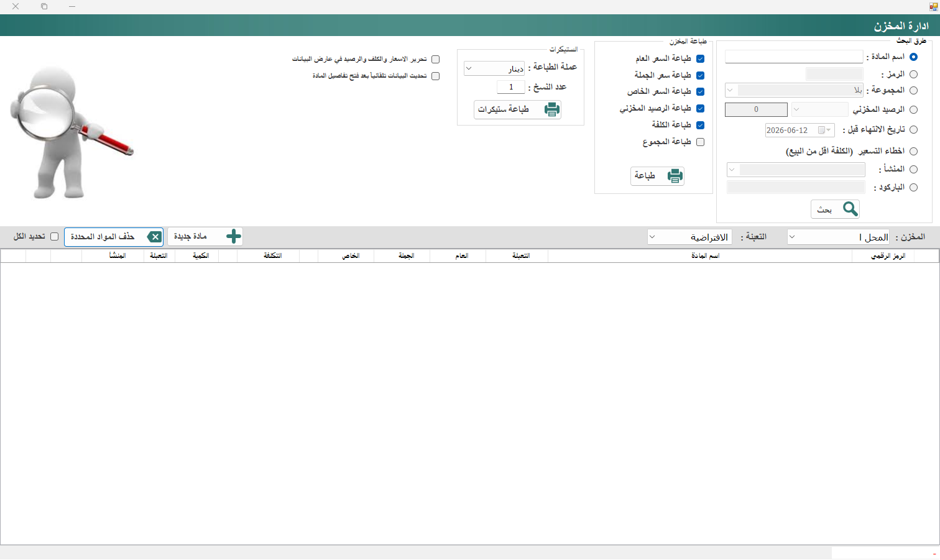The width and height of the screenshot is (940, 560).
Task: Open المخزن dropdown showing المحل ا
Action: [x=838, y=237]
